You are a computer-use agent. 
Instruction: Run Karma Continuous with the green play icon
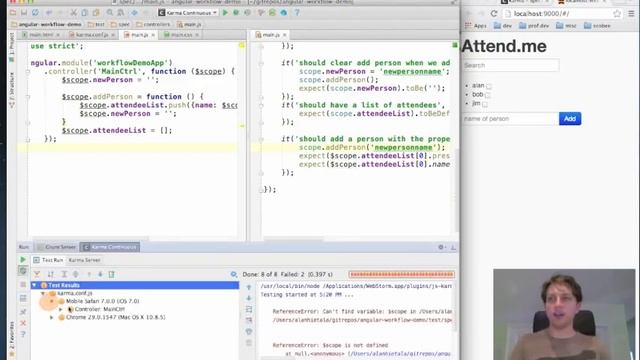[x=225, y=13]
